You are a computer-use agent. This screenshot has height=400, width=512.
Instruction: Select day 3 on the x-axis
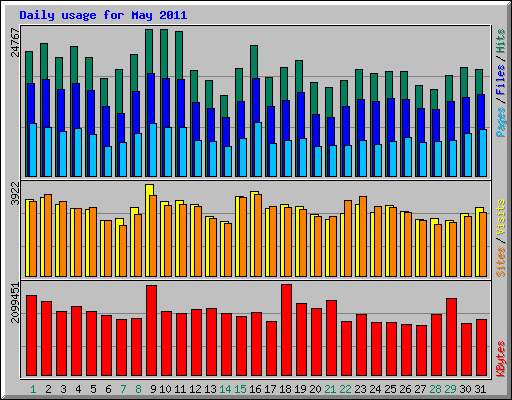(63, 389)
